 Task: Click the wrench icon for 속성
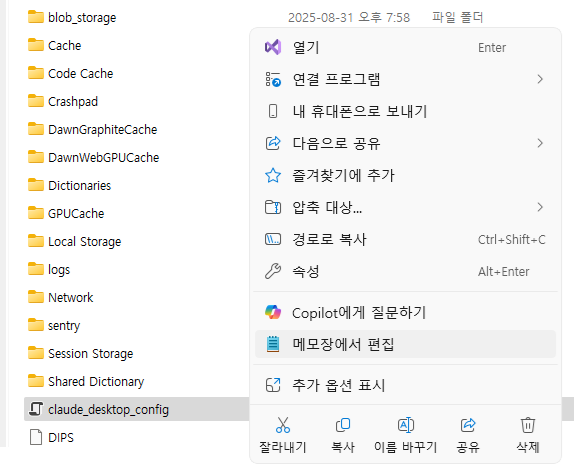[273, 271]
